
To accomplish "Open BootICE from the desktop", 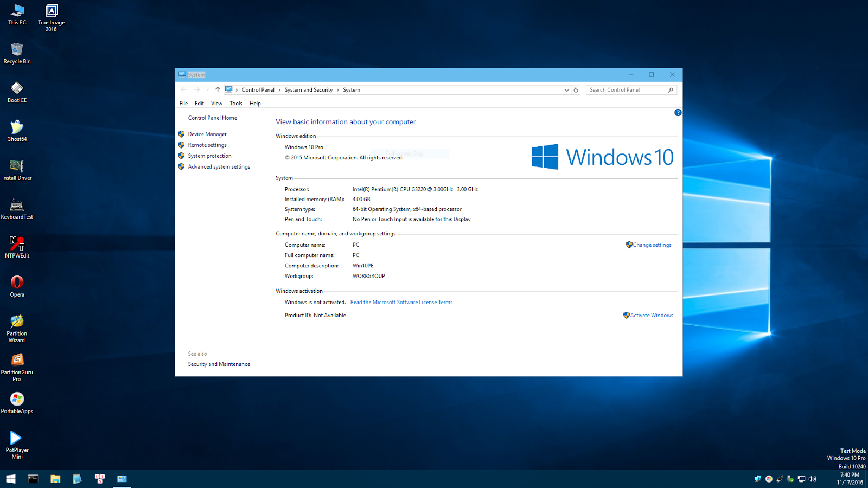I will 16,88.
